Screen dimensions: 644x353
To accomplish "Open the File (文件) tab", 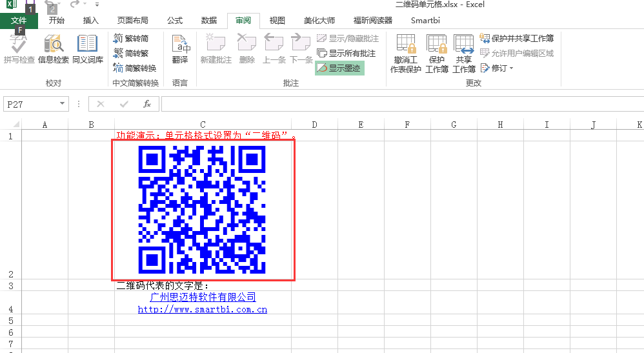I will point(19,21).
